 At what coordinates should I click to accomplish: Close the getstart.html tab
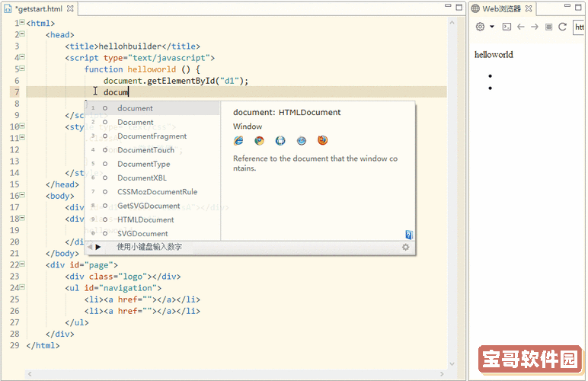click(x=70, y=8)
